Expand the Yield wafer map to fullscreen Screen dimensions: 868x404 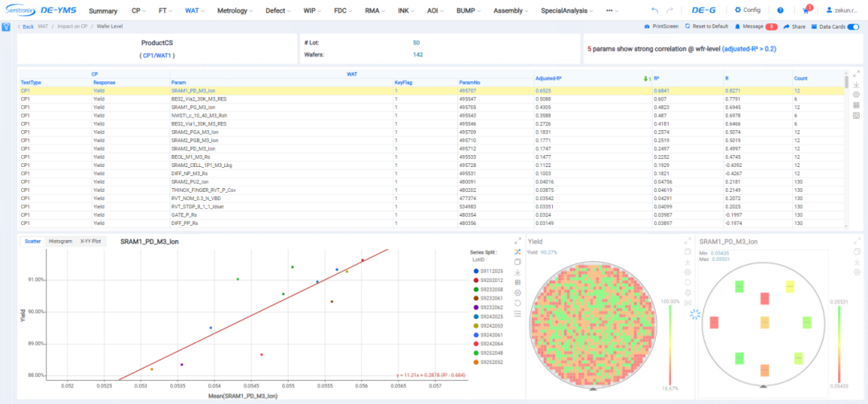687,241
